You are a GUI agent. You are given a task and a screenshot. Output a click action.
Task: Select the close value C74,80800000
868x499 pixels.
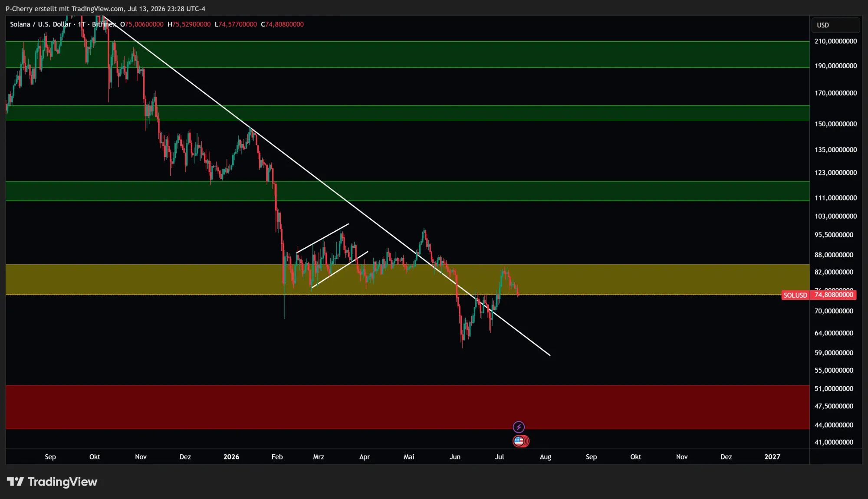click(282, 24)
